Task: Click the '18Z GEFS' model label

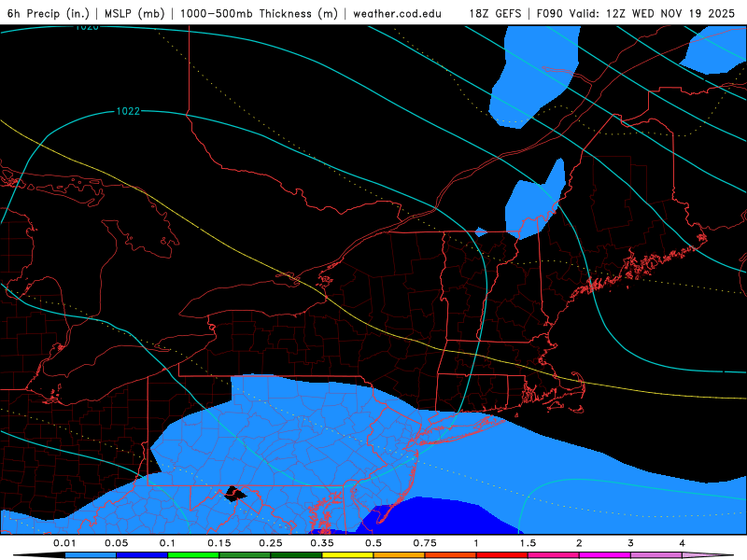Action: (495, 13)
